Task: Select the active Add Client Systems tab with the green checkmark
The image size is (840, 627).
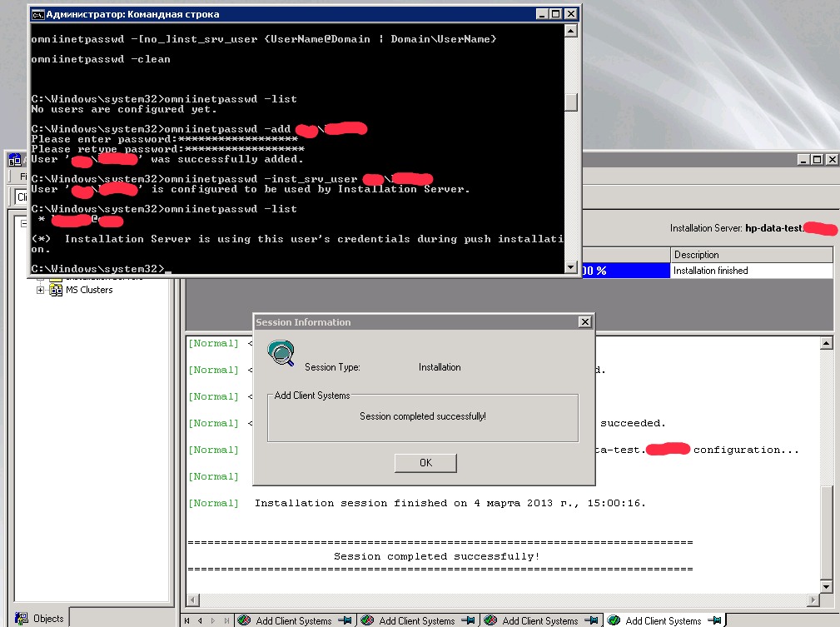Action: coord(664,620)
